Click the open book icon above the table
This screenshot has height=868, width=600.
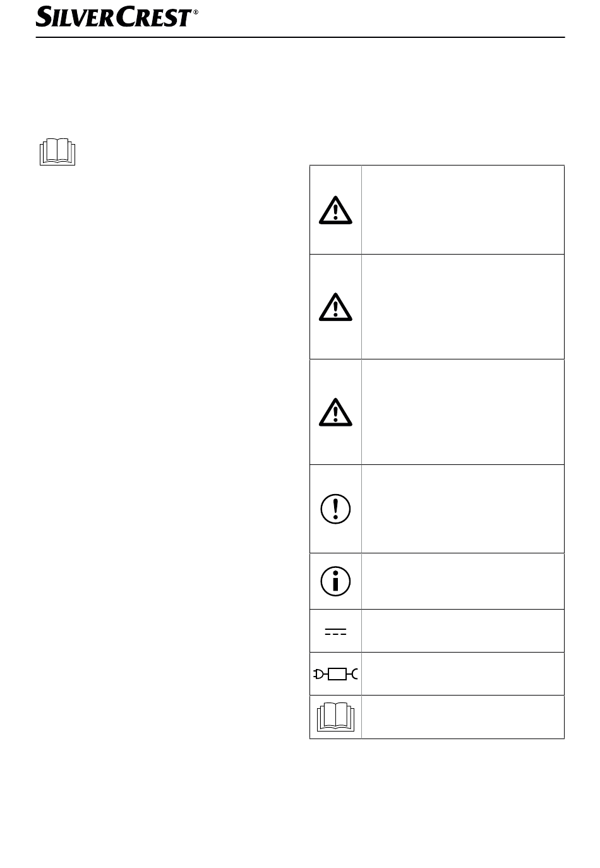pos(57,152)
